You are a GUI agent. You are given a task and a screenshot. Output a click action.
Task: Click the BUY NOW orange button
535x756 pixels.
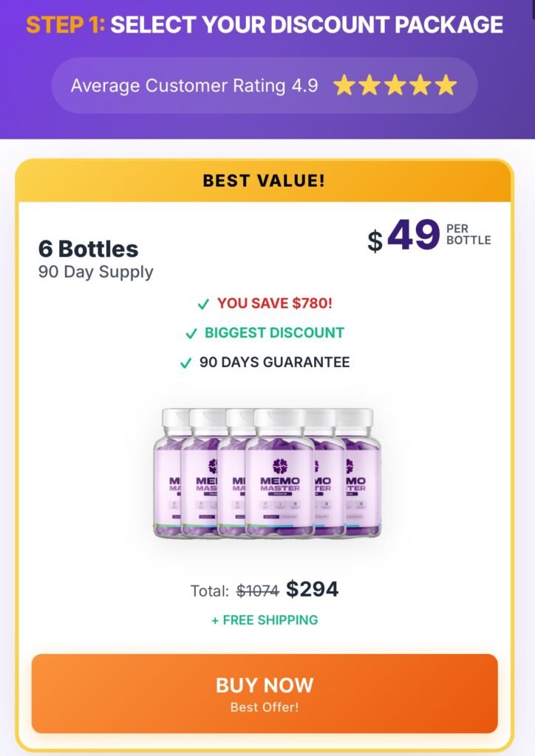pos(265,693)
